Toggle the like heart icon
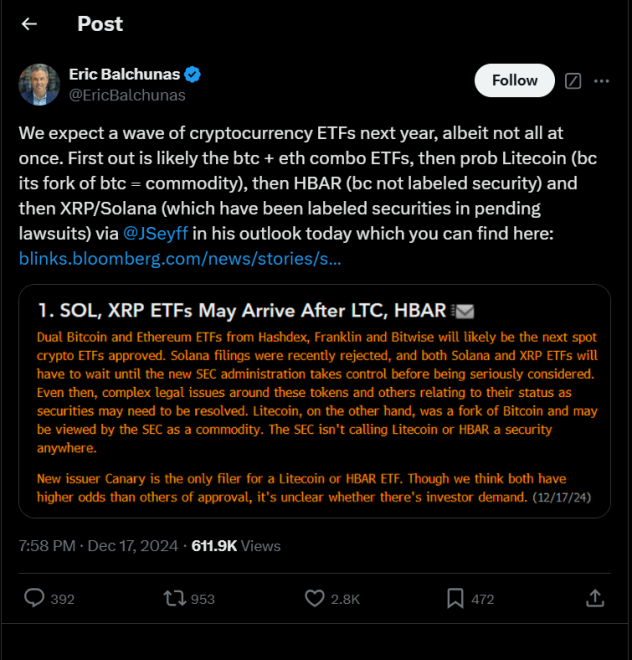The image size is (632, 660). (x=315, y=598)
